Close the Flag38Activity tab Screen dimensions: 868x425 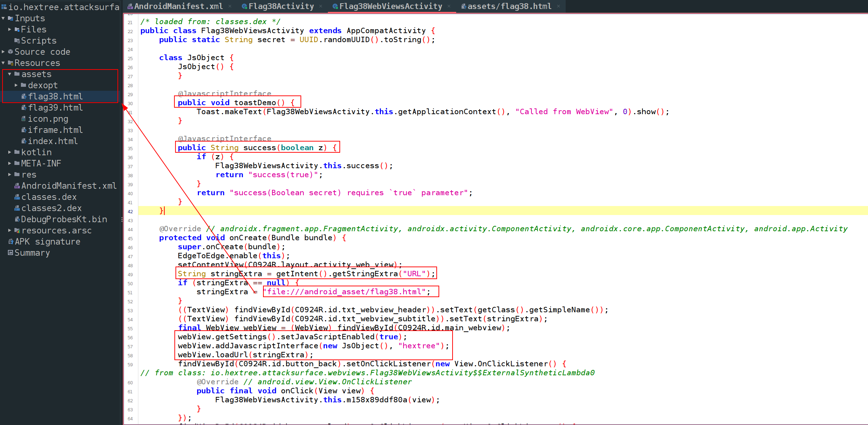[321, 6]
